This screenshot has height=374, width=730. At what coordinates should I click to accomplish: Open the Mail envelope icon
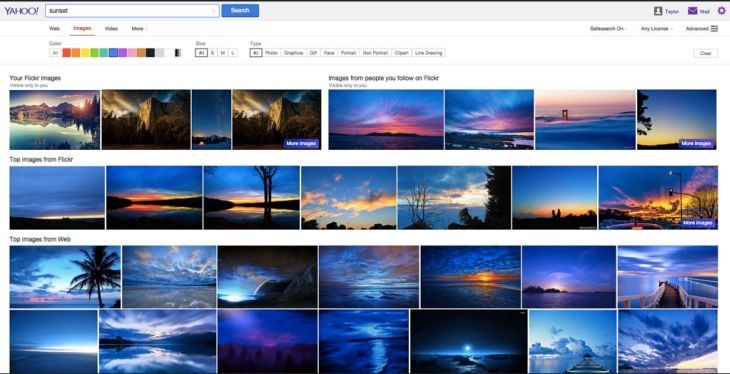click(692, 11)
